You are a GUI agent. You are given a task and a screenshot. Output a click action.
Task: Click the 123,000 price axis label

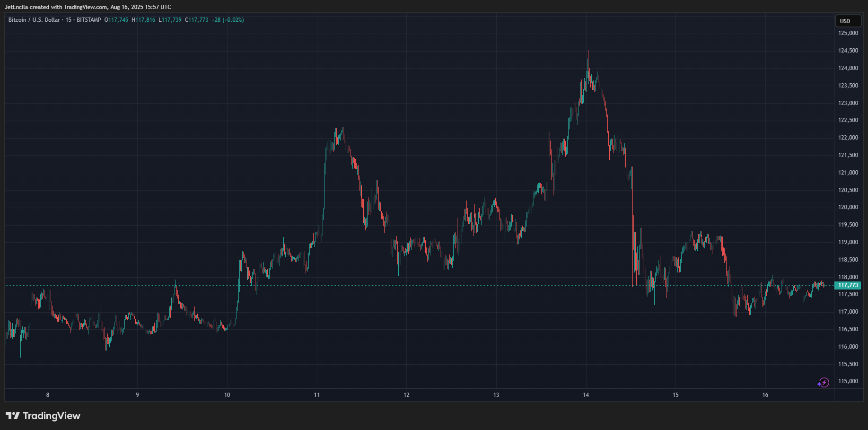[848, 103]
